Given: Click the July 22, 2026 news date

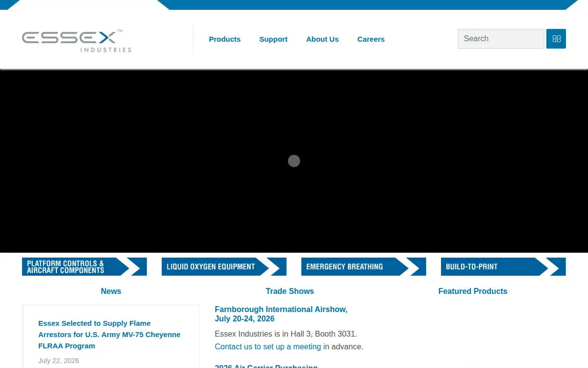Looking at the screenshot, I should click(58, 361).
